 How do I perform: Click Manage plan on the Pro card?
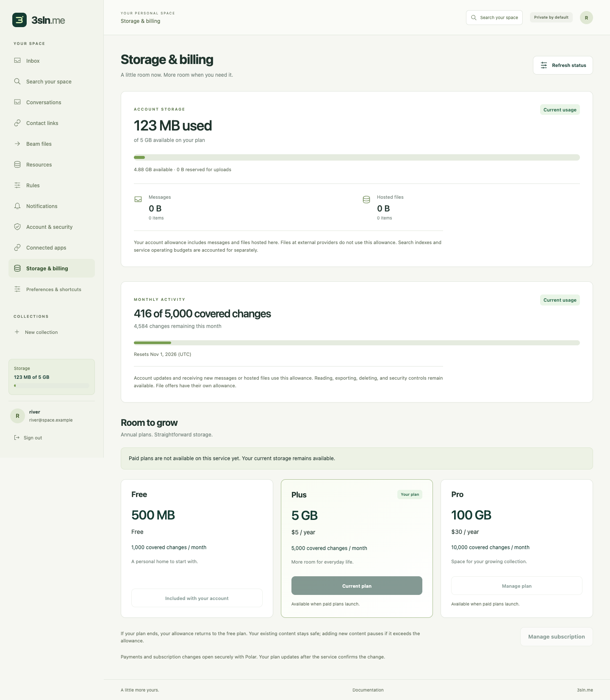517,586
